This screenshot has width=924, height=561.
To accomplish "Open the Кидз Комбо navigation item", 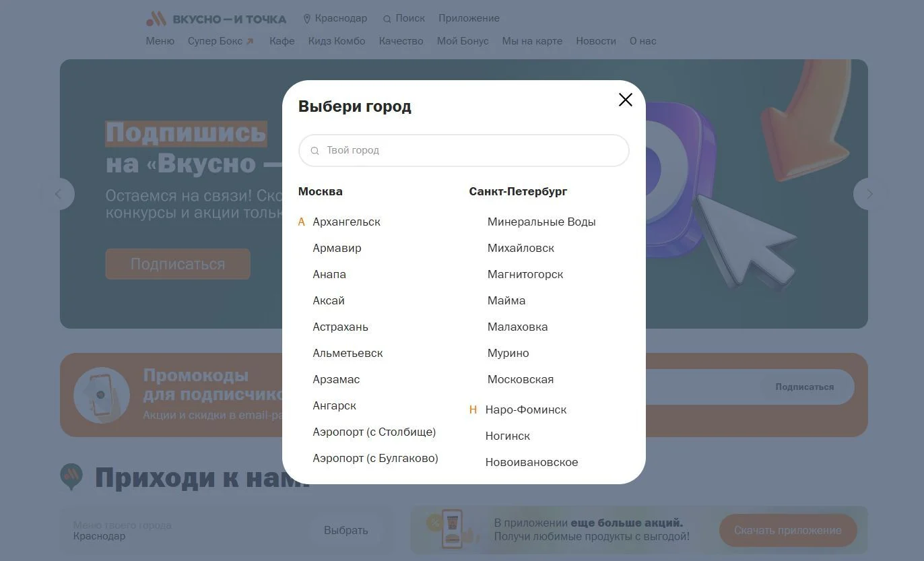I will [x=337, y=41].
